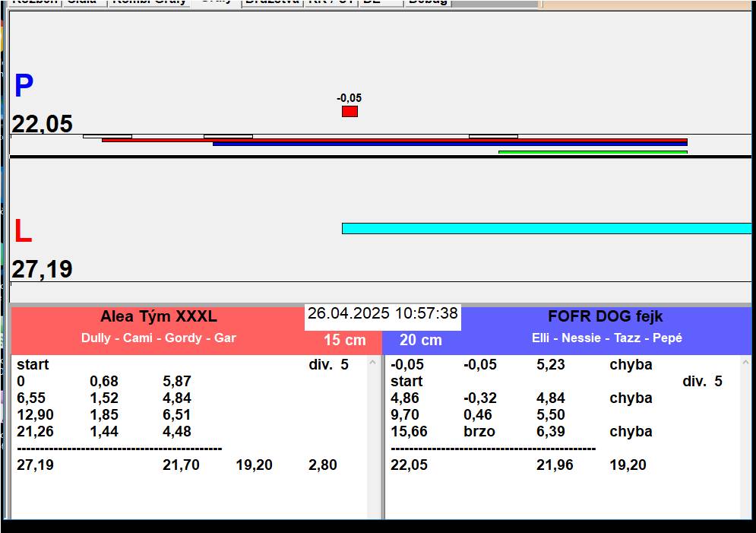Image resolution: width=756 pixels, height=533 pixels.
Task: Open the Družstva tab
Action: pos(272,2)
